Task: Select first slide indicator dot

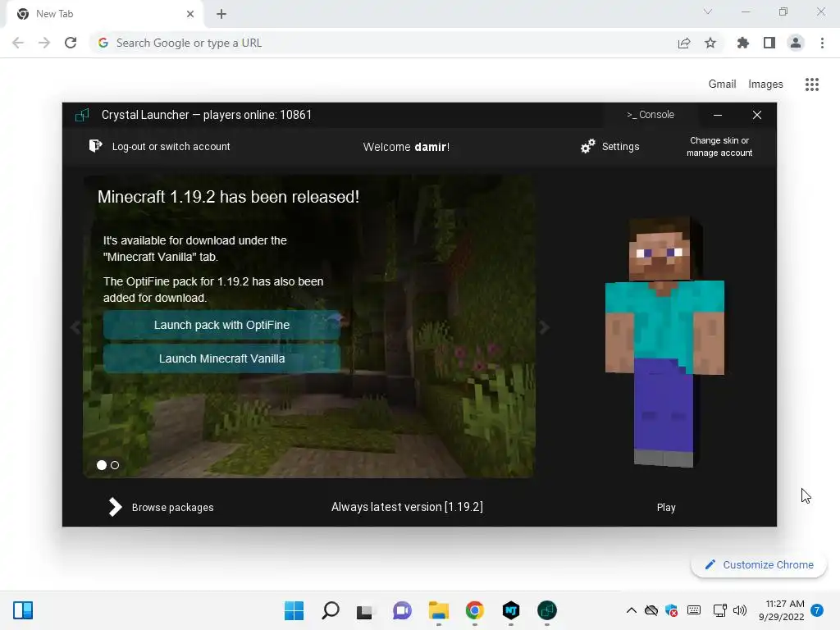Action: [101, 465]
